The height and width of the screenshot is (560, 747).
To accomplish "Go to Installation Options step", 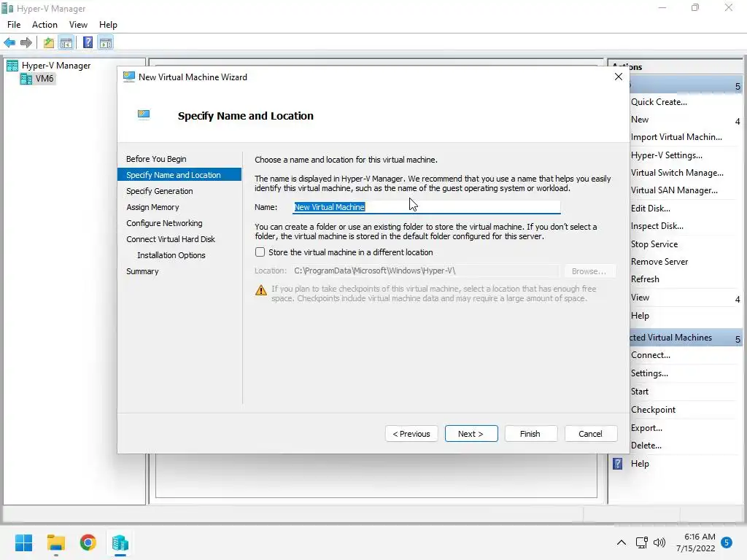I will tap(171, 255).
